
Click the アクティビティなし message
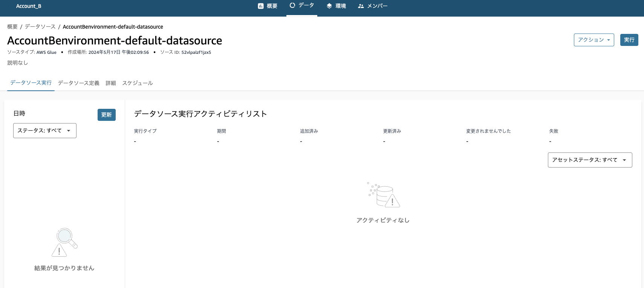(383, 220)
